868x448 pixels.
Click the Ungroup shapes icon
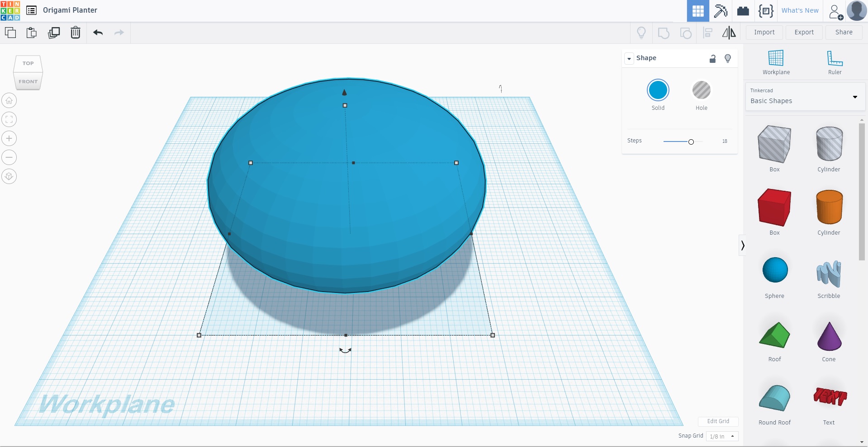[x=686, y=33]
